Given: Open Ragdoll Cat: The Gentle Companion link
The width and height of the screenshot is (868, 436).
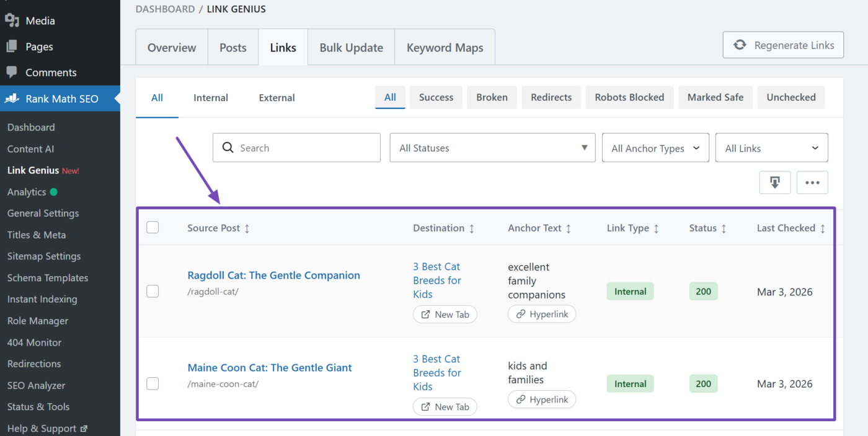Looking at the screenshot, I should [x=273, y=276].
